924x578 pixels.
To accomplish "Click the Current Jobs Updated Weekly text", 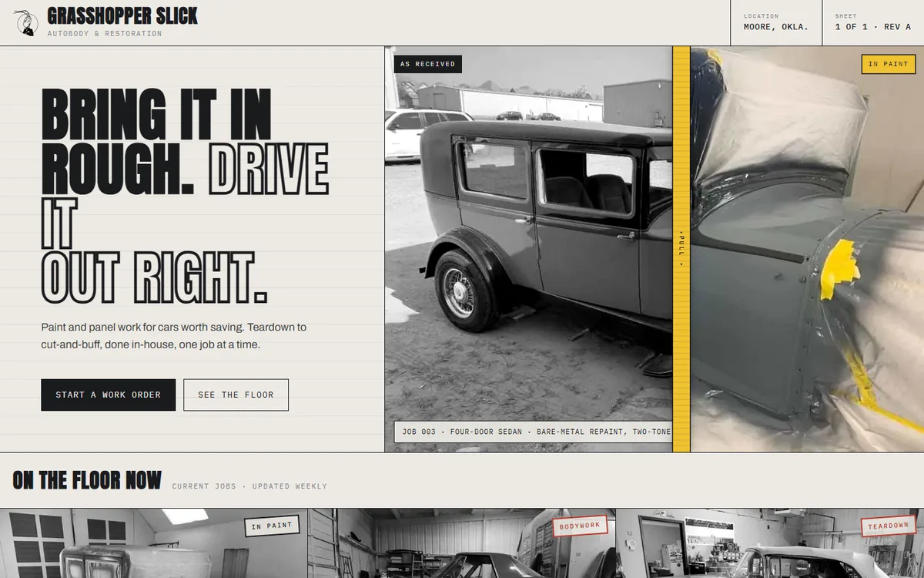I will [x=249, y=486].
